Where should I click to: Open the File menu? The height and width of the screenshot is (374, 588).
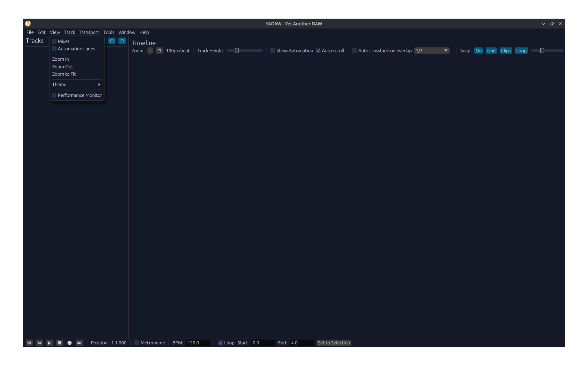pyautogui.click(x=30, y=32)
